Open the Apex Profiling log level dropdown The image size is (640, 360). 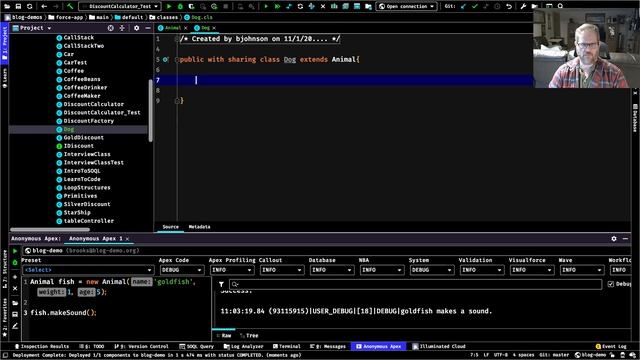pos(232,270)
